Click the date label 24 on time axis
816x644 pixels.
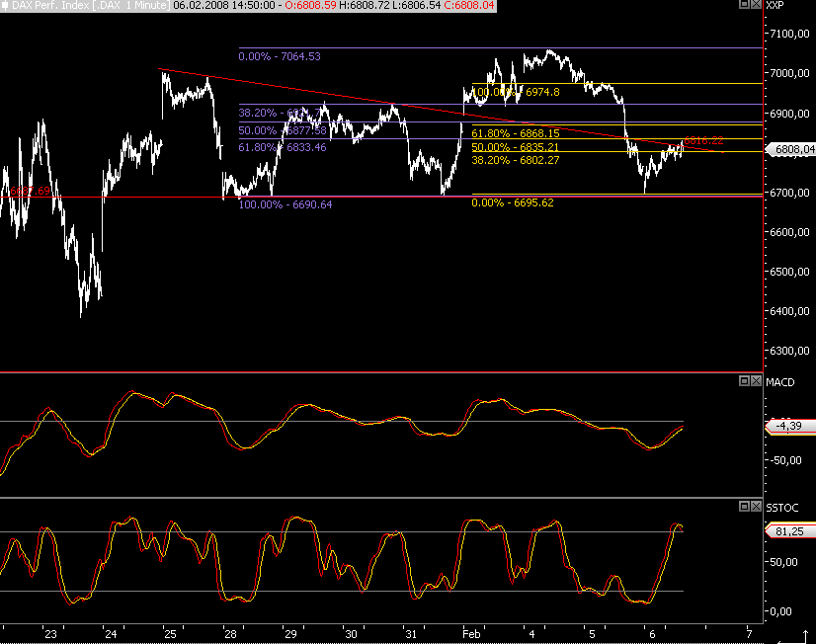tap(111, 634)
